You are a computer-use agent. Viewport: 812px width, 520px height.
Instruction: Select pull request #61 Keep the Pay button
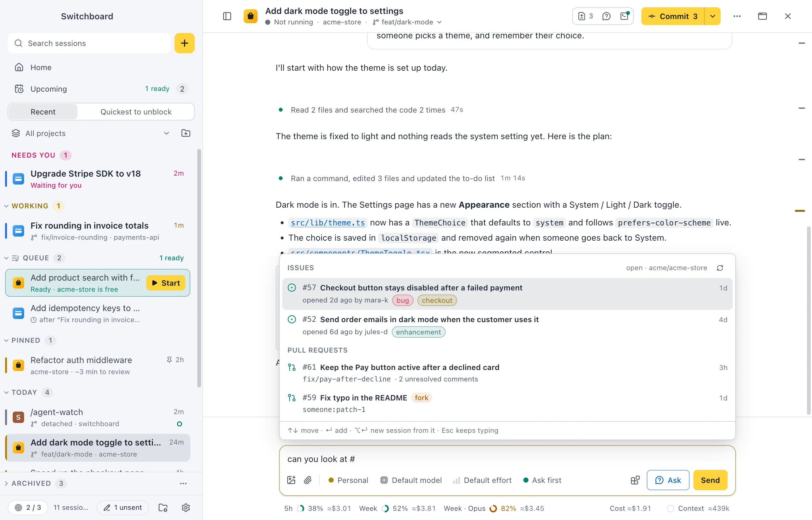pyautogui.click(x=507, y=373)
